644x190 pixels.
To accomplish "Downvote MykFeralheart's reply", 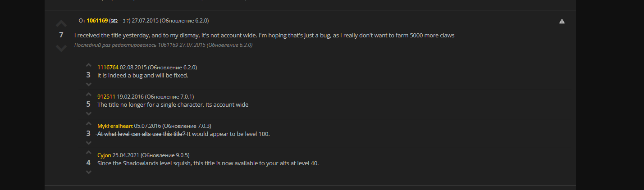I will (88, 143).
